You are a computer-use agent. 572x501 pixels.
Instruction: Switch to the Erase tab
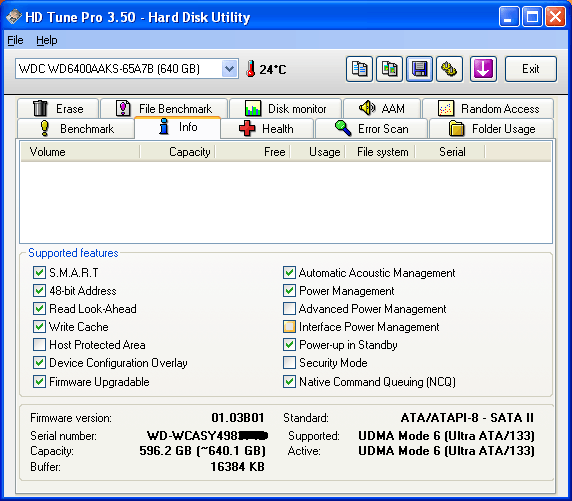[58, 108]
